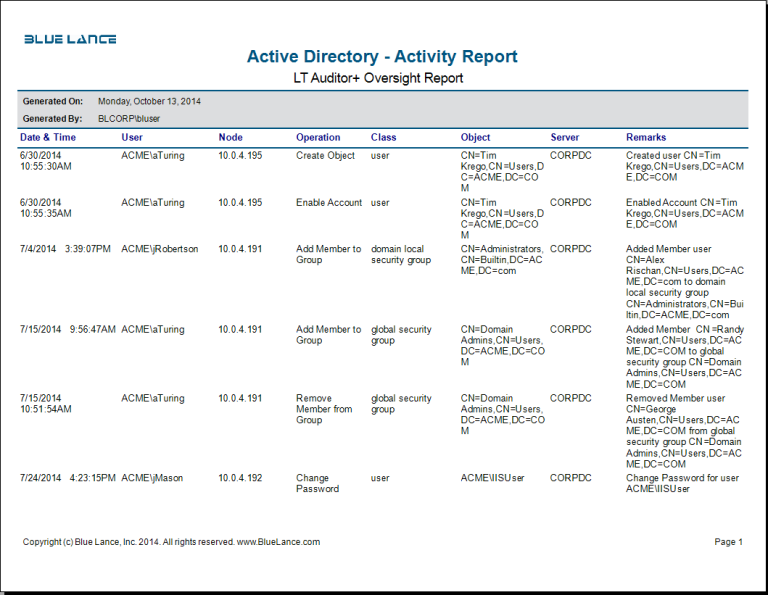The width and height of the screenshot is (768, 595).
Task: Select the Enable Account operation cell
Action: 329,202
